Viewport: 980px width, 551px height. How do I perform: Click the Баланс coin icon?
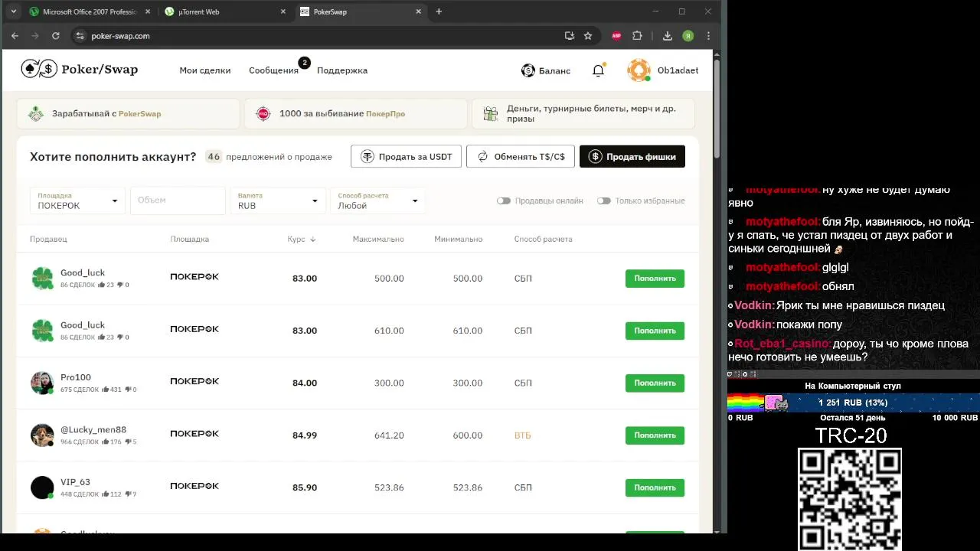pos(528,70)
